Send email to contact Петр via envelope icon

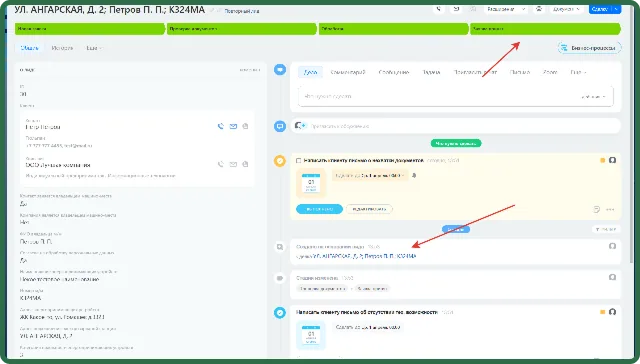[x=233, y=127]
